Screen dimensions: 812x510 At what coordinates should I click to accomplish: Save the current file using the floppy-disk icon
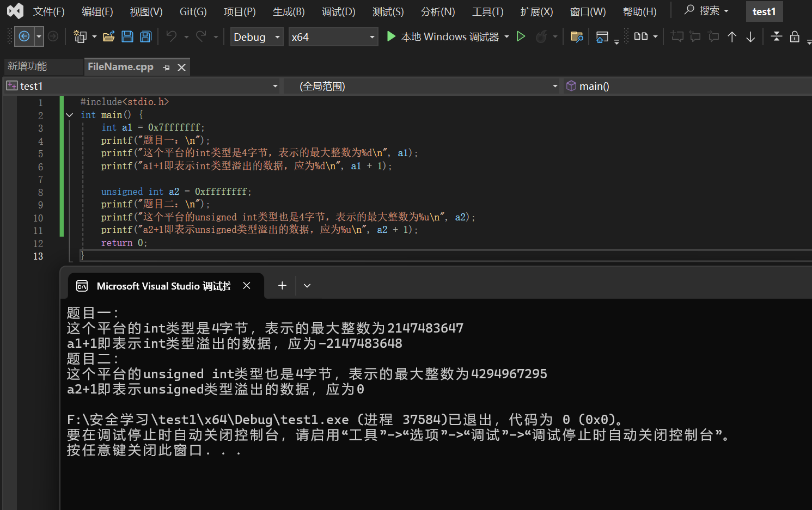coord(127,36)
